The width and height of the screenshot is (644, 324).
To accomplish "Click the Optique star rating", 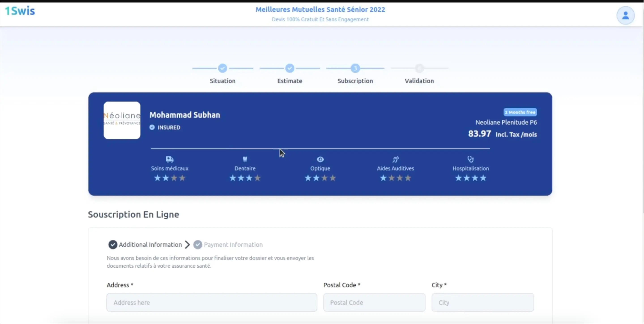I will pos(320,178).
